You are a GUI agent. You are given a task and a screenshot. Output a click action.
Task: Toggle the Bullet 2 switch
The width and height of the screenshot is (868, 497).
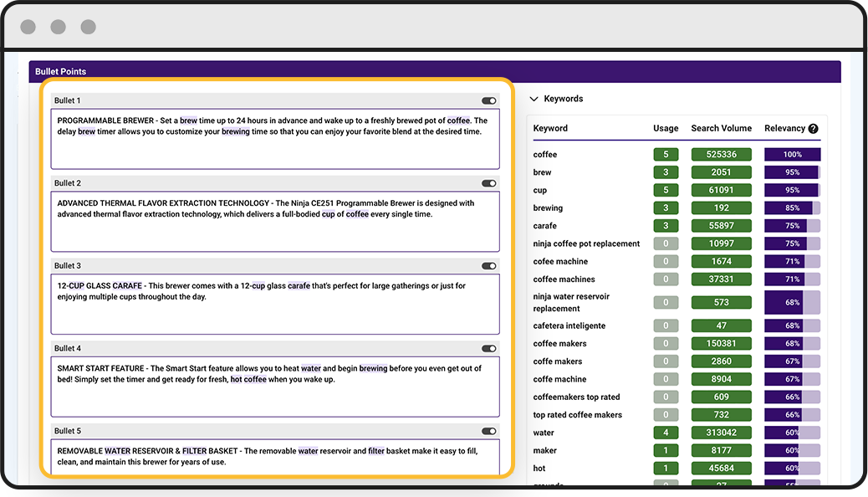488,183
